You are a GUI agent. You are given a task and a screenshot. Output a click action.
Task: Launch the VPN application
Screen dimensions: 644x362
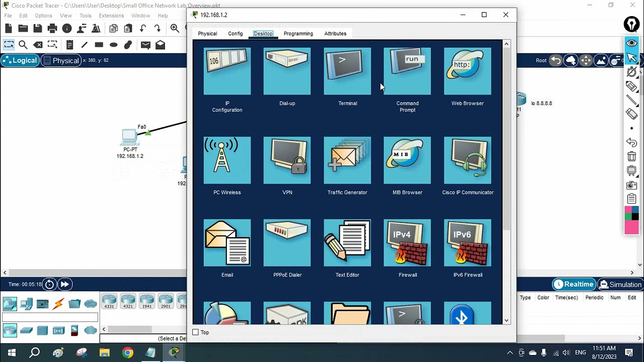(287, 160)
